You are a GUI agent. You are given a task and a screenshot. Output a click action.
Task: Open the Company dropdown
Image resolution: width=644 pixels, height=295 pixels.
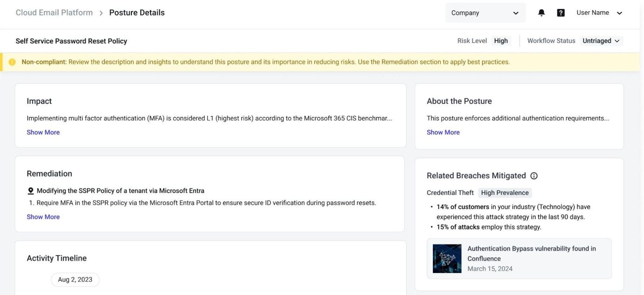click(x=485, y=13)
